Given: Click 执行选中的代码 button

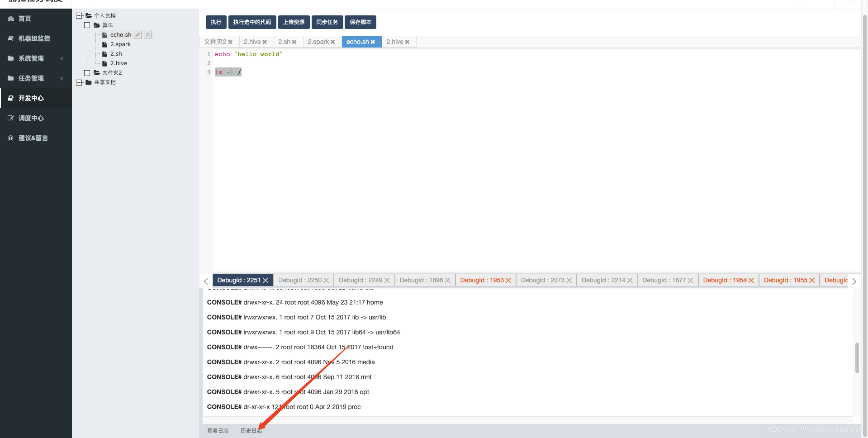Looking at the screenshot, I should pos(252,22).
